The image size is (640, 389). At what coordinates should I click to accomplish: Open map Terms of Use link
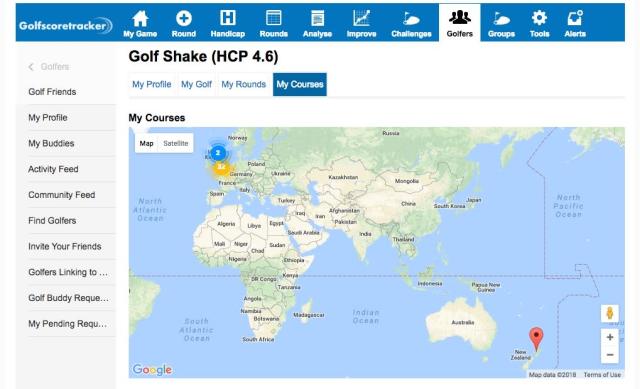pyautogui.click(x=602, y=374)
